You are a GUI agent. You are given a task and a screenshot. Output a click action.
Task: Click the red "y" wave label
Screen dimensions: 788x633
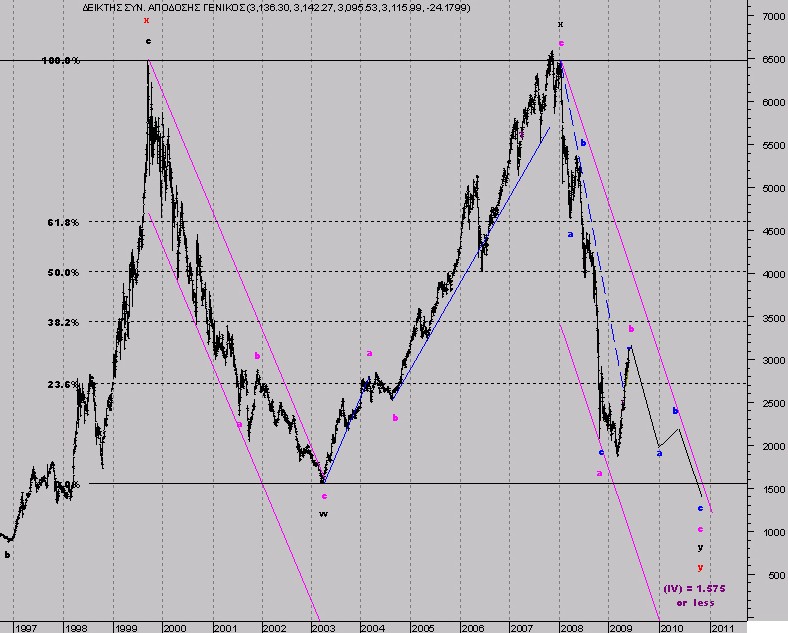[x=700, y=568]
